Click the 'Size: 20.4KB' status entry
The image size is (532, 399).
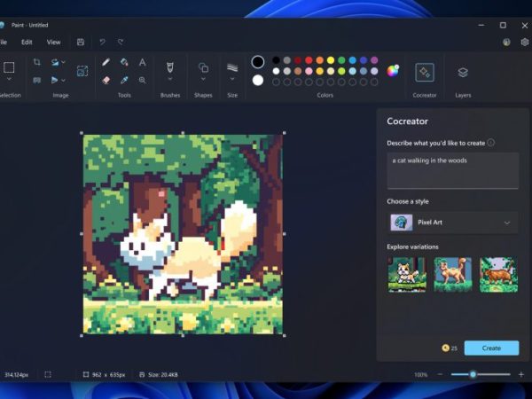pyautogui.click(x=159, y=375)
